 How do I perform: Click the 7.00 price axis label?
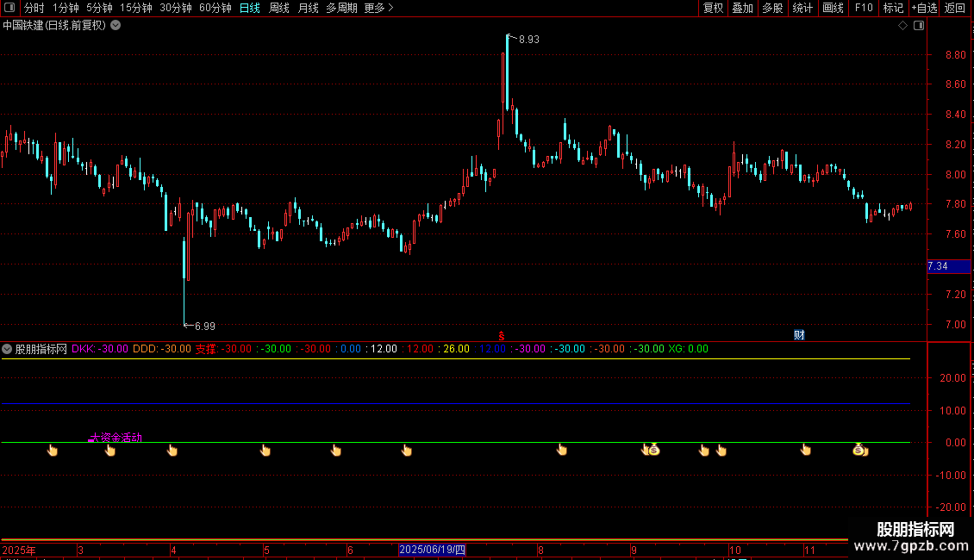pyautogui.click(x=955, y=325)
